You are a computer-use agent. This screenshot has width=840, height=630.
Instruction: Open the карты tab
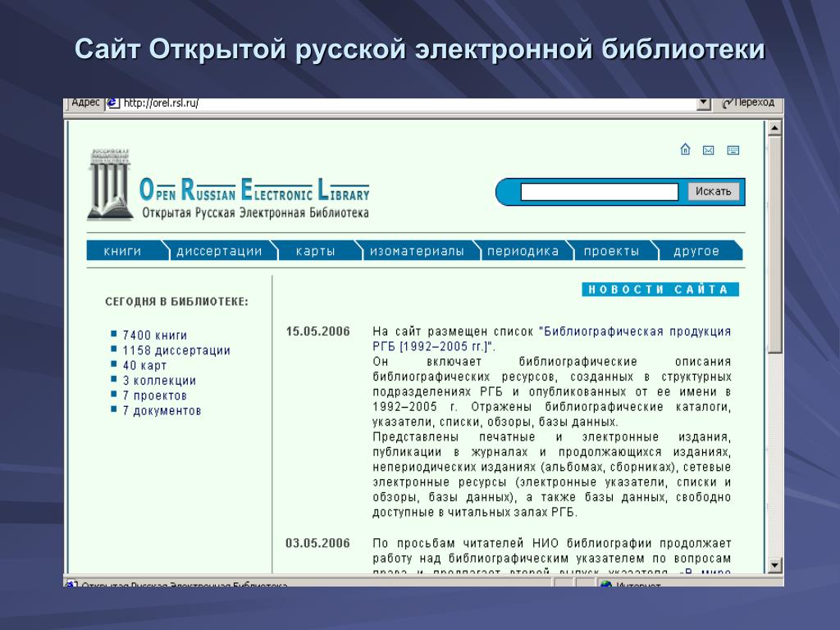point(316,251)
